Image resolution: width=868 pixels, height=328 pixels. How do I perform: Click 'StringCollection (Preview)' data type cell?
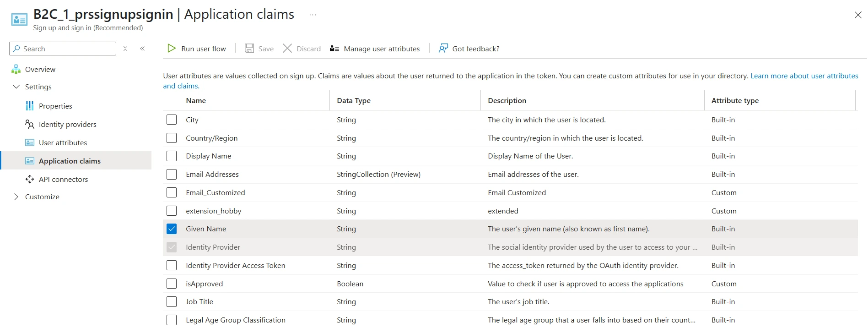[x=378, y=174]
